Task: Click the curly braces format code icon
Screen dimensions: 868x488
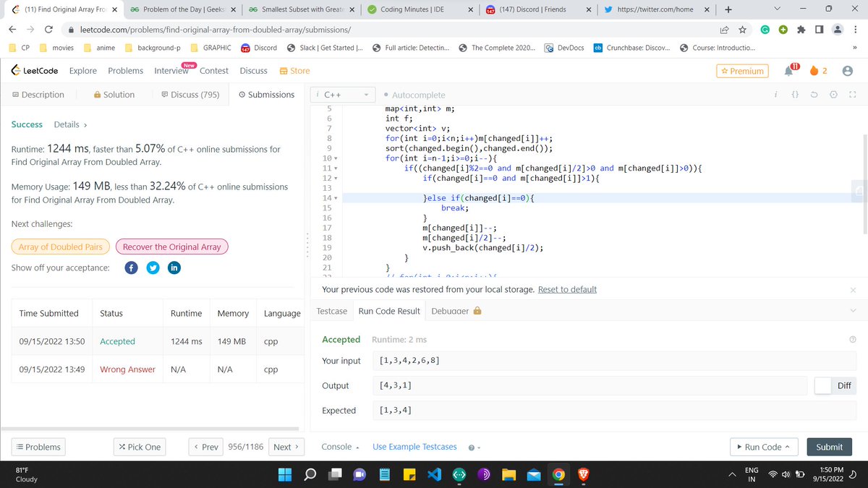Action: click(x=795, y=95)
